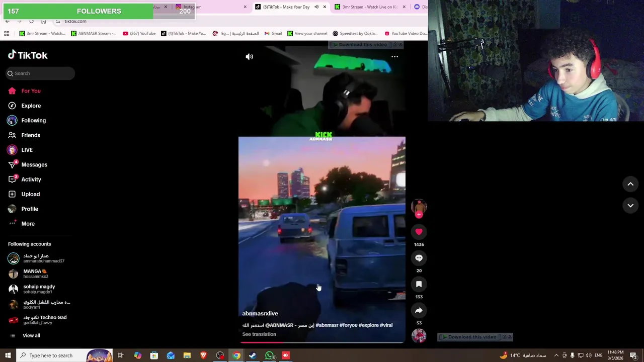Open the Upload page
Viewport: 644px width, 362px height.
tap(24, 194)
